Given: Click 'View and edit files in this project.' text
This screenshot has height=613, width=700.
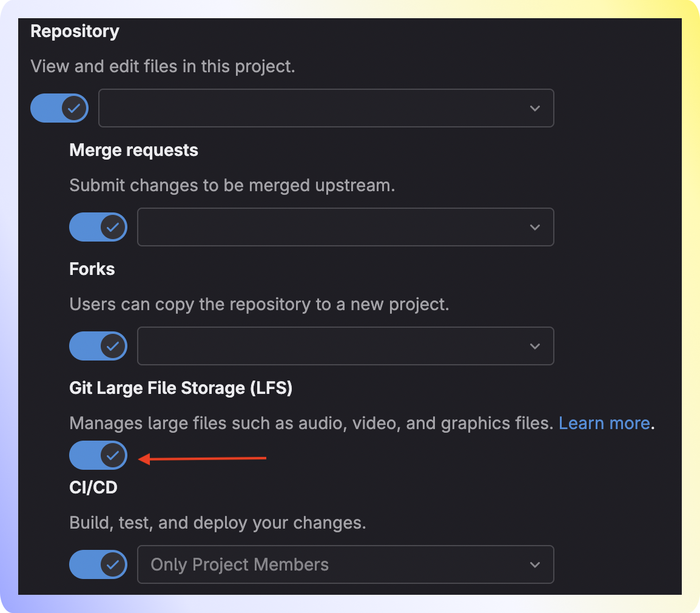Looking at the screenshot, I should [x=163, y=67].
